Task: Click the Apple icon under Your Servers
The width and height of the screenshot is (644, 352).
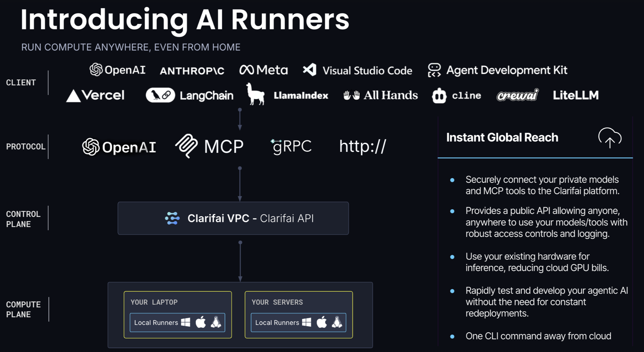Action: (322, 322)
